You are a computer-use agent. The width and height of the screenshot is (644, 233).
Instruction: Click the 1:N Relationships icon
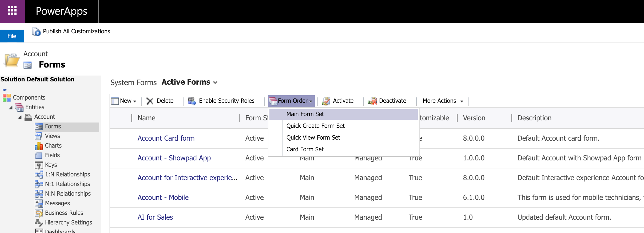(x=39, y=175)
